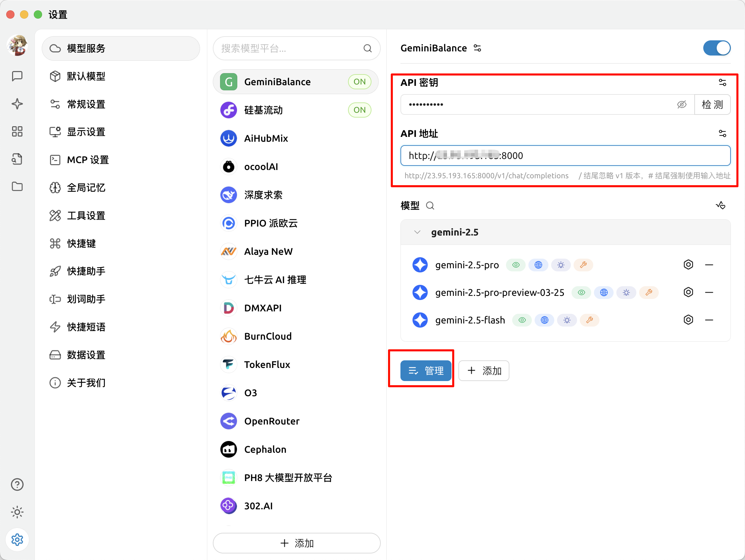
Task: Switch theme with the sun icon
Action: click(x=17, y=512)
